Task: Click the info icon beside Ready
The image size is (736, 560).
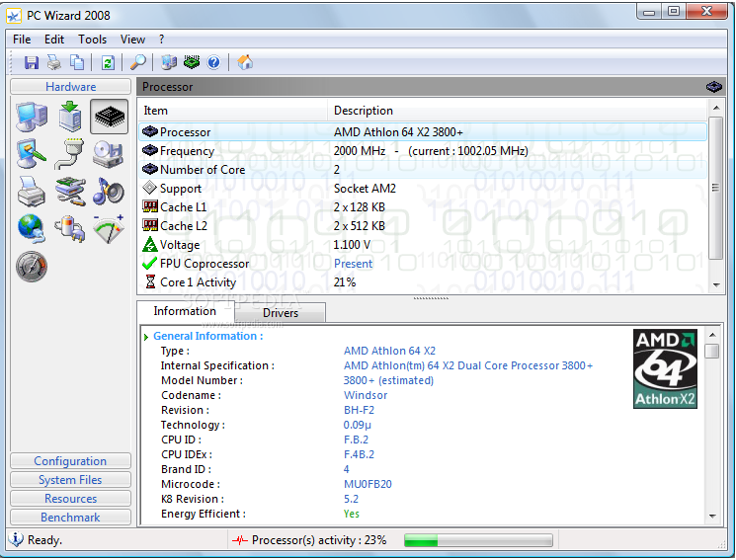Action: point(16,540)
